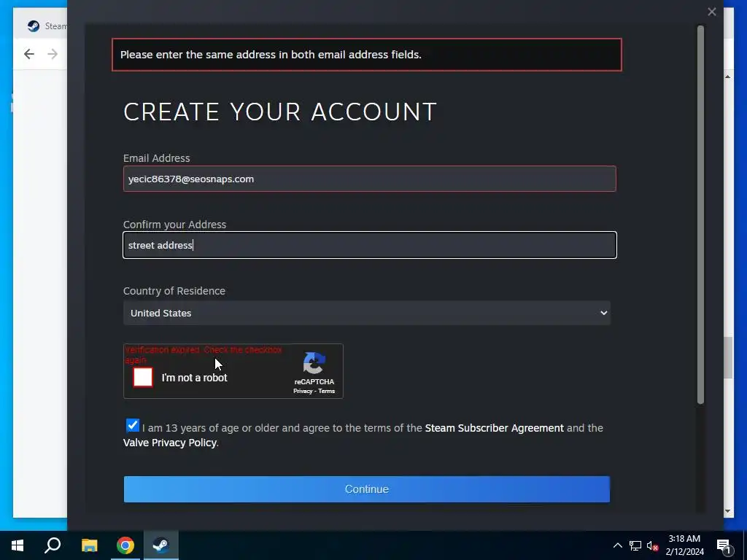Open the Country of Residence dropdown
This screenshot has height=560, width=747.
366,313
